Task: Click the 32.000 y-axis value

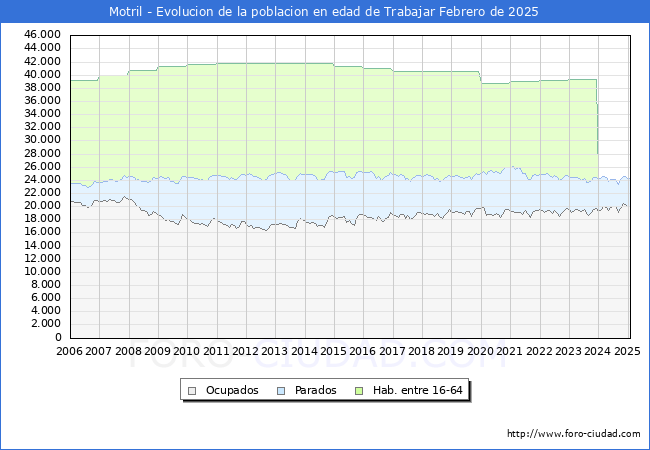Action: (x=43, y=126)
